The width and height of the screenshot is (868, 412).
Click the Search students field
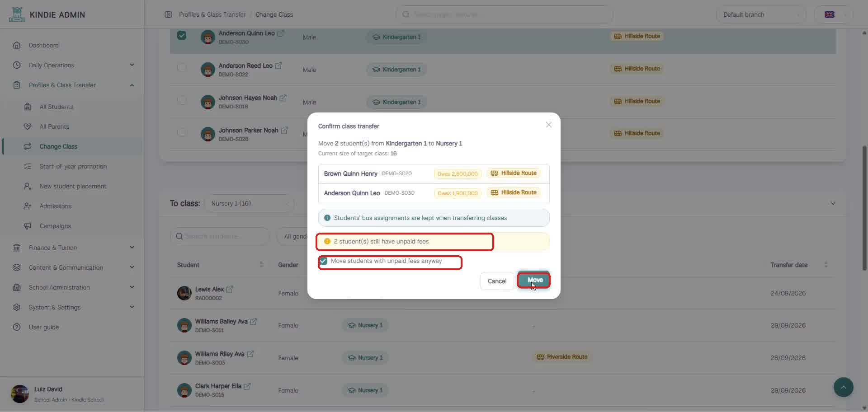point(220,236)
